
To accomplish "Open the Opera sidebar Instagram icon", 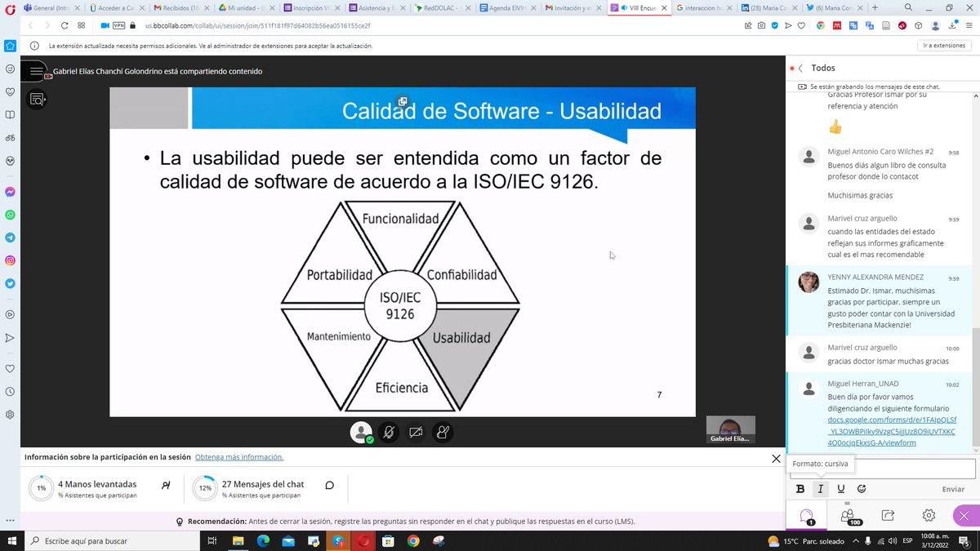I will click(x=10, y=261).
